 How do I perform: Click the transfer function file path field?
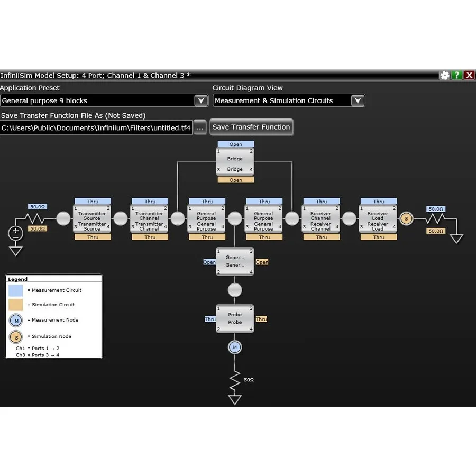click(x=95, y=127)
